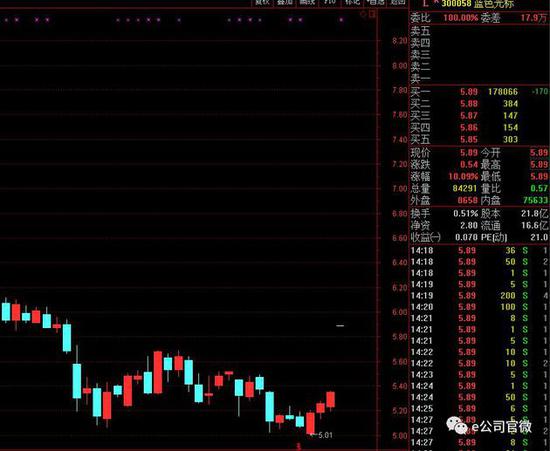Click the 流通 16.6亿 value
The image size is (550, 451).
coord(535,226)
